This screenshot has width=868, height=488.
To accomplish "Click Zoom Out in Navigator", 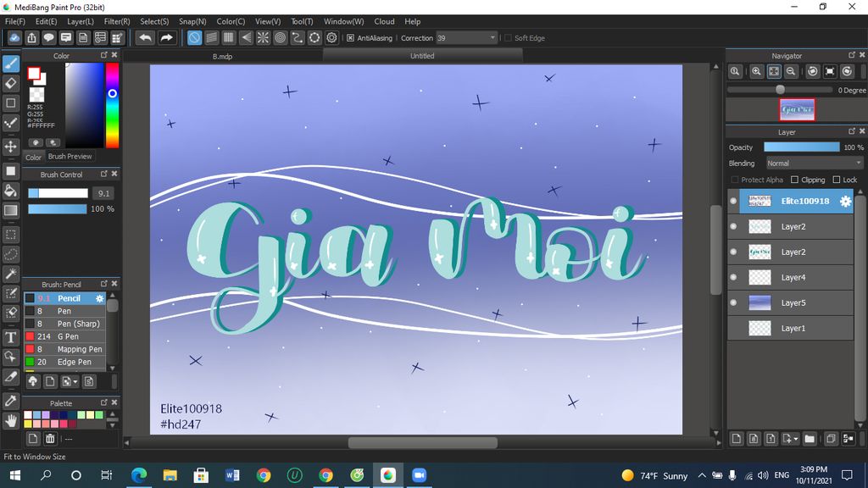I will coord(791,71).
